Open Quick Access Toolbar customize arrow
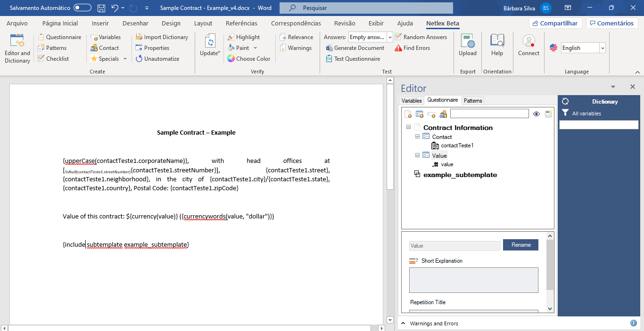This screenshot has height=331, width=644. (147, 8)
